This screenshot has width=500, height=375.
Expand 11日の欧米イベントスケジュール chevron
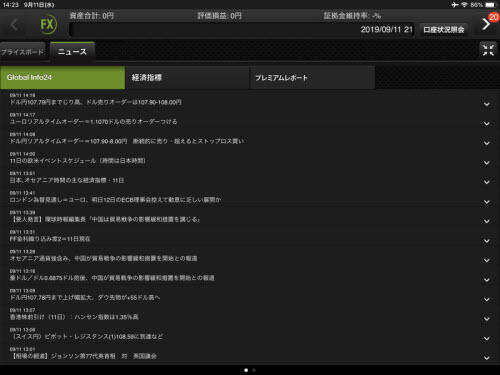click(487, 163)
